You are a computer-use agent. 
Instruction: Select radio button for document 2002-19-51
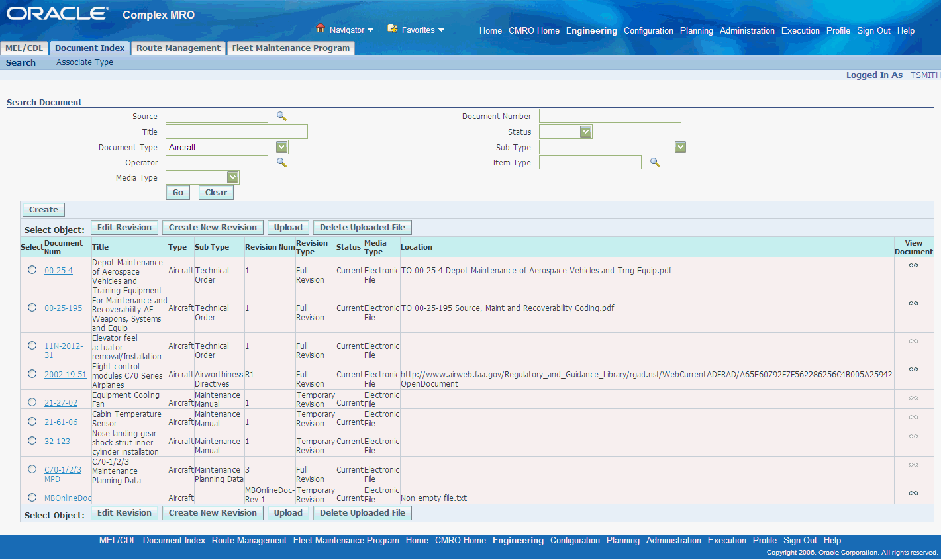[x=32, y=374]
